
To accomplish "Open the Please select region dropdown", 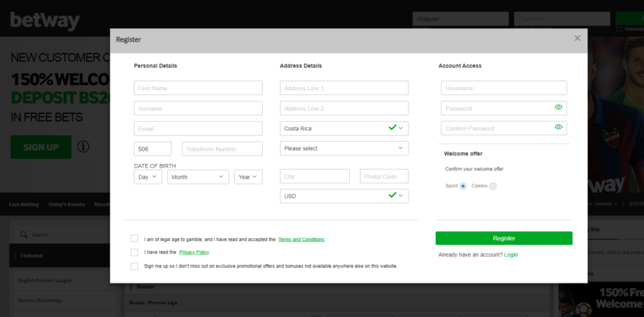I will click(x=344, y=148).
